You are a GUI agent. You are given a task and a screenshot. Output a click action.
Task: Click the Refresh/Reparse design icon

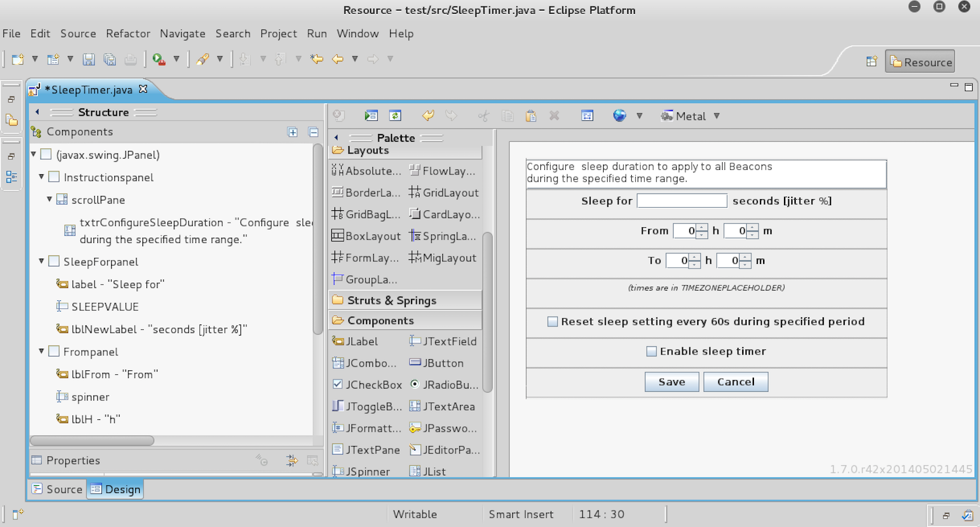click(395, 116)
